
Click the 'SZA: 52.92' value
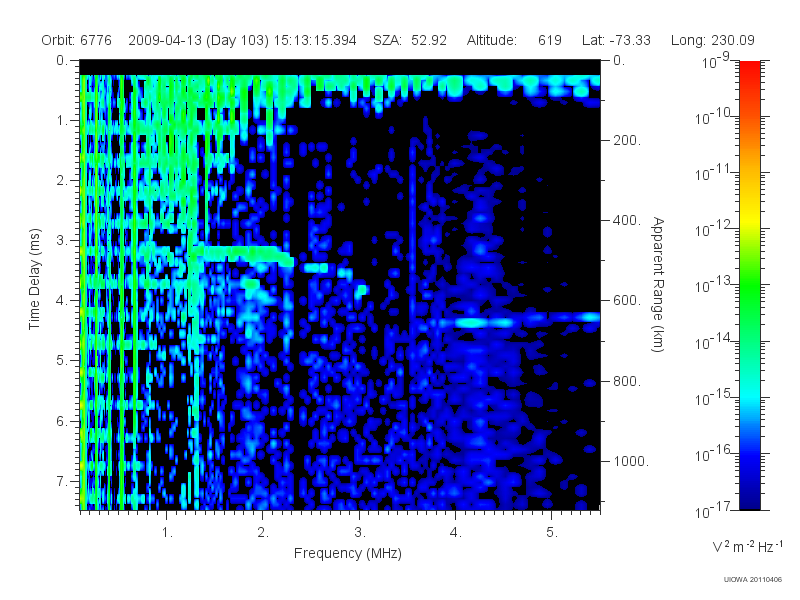coord(410,40)
